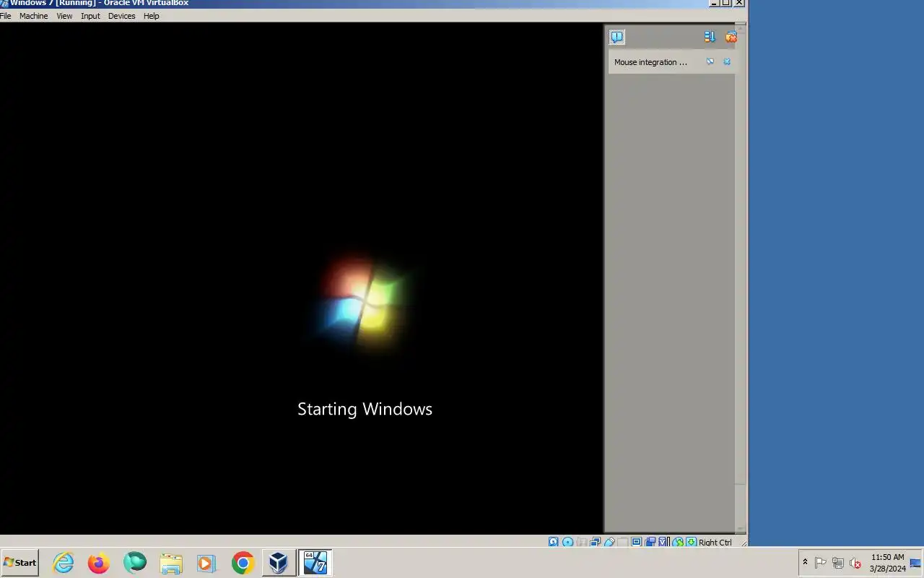924x578 pixels.
Task: Click the keep finished progresses sort icon
Action: click(710, 37)
